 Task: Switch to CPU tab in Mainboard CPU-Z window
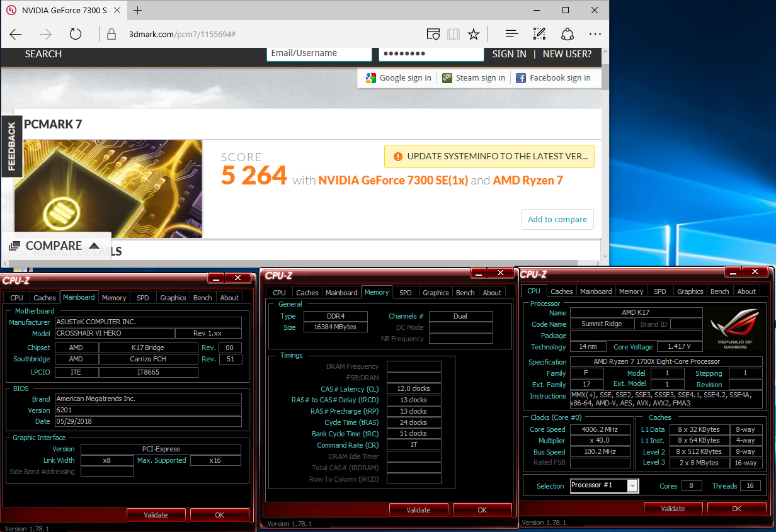coord(17,298)
